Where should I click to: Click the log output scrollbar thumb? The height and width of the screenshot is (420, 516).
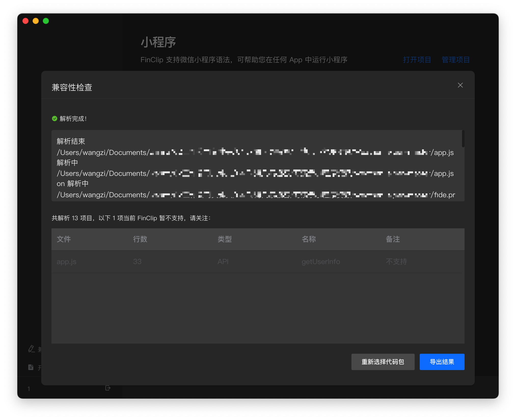point(463,139)
